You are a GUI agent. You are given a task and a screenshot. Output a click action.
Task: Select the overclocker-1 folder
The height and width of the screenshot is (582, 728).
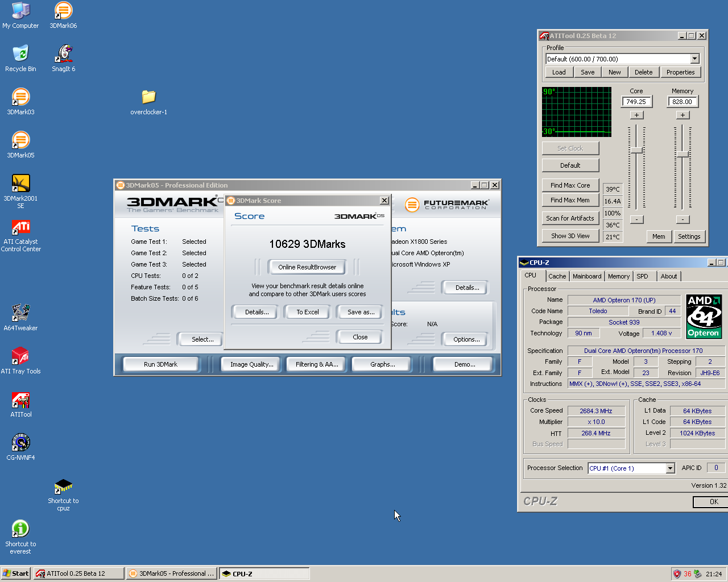click(148, 97)
